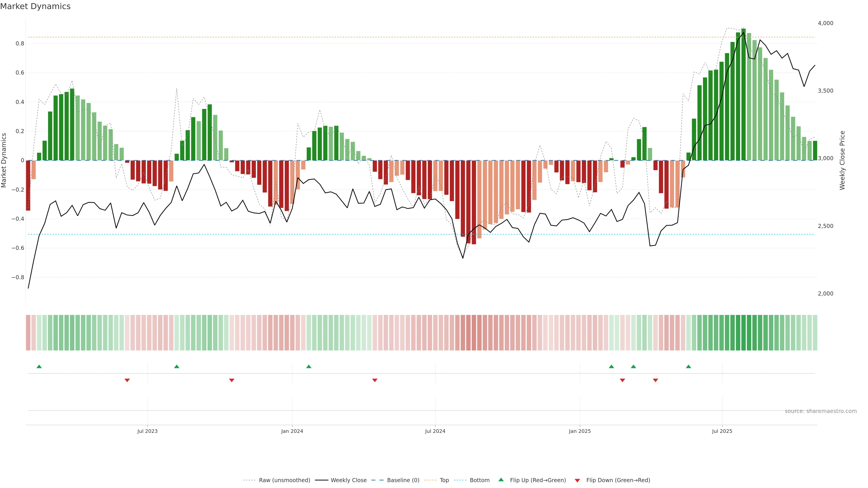
Task: Toggle the Top legend entry
Action: [444, 480]
